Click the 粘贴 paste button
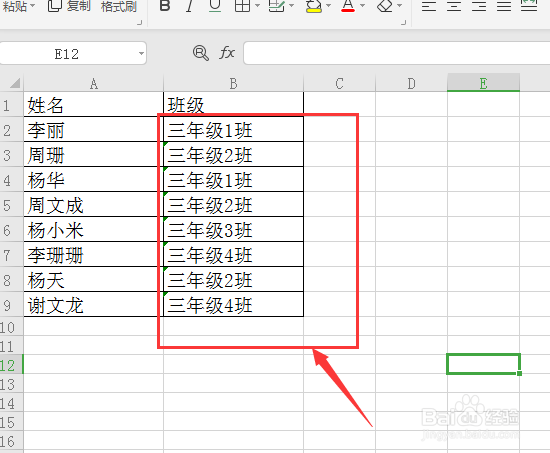The width and height of the screenshot is (550, 453). 15,6
